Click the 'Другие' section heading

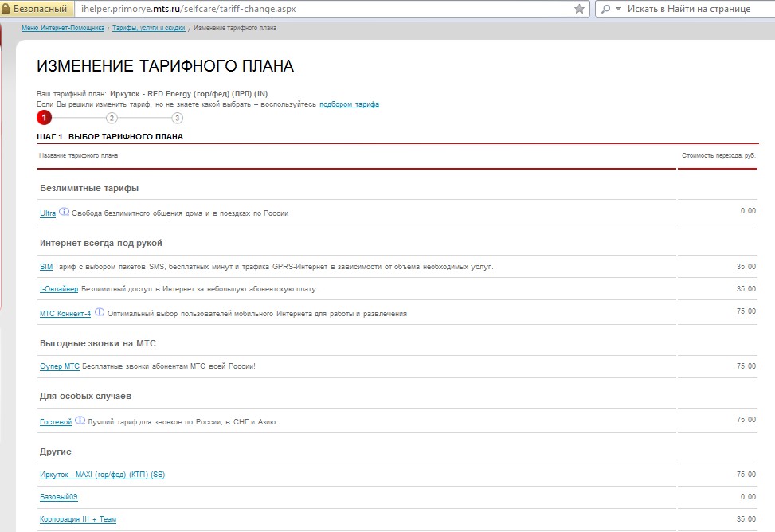tap(56, 452)
